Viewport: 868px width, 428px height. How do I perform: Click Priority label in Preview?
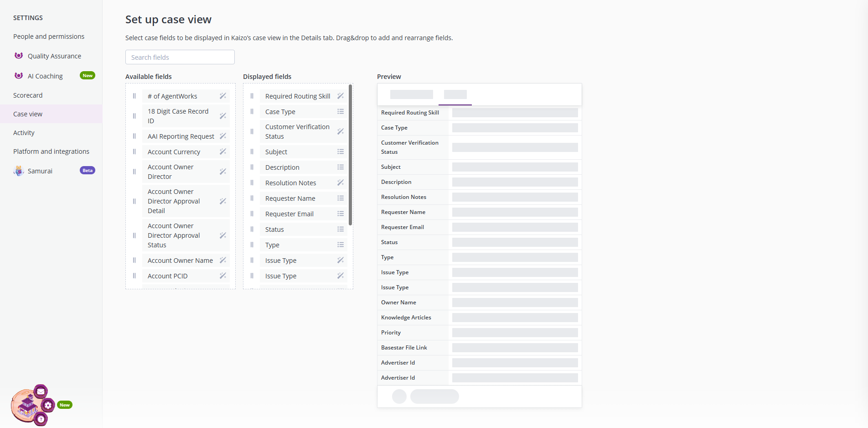coord(391,333)
